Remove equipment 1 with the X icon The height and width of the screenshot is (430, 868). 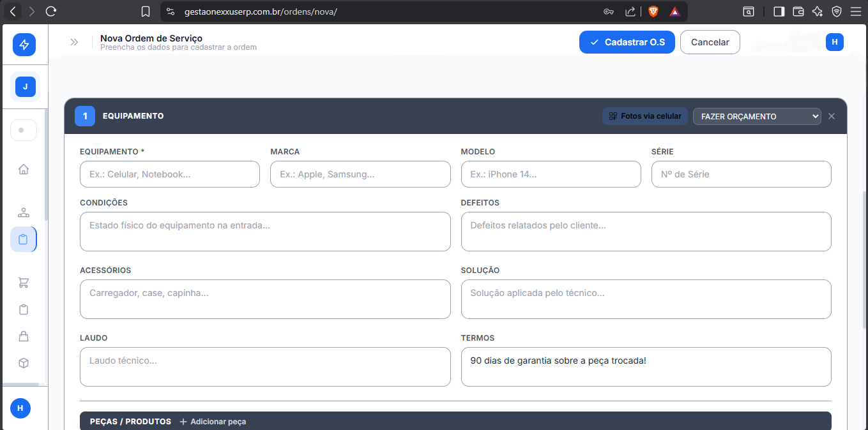click(x=832, y=116)
